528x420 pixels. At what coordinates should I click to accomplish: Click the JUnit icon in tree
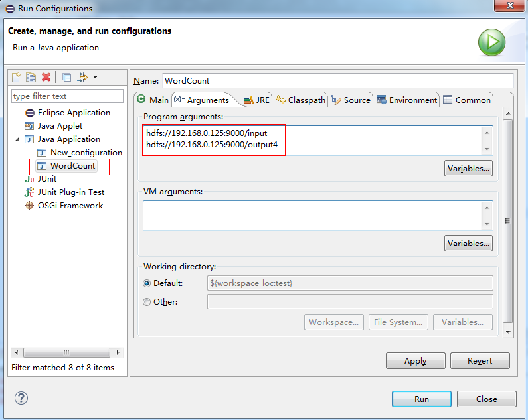point(30,179)
